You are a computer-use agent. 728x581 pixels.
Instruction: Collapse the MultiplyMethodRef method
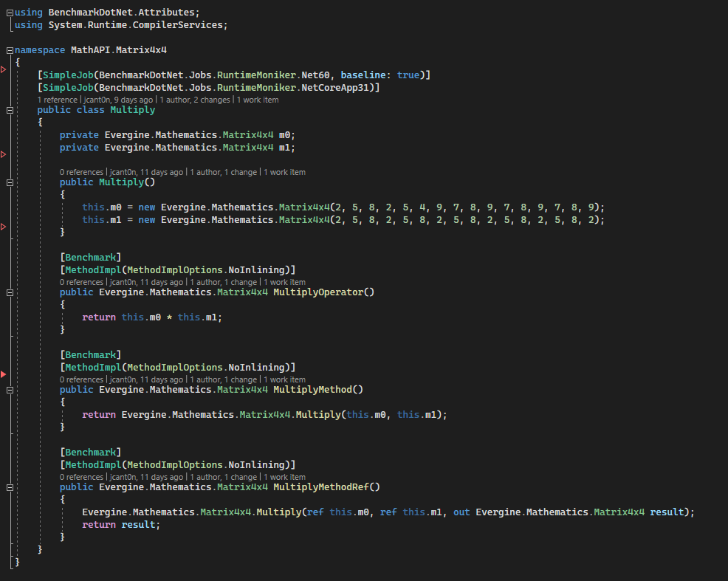click(10, 488)
